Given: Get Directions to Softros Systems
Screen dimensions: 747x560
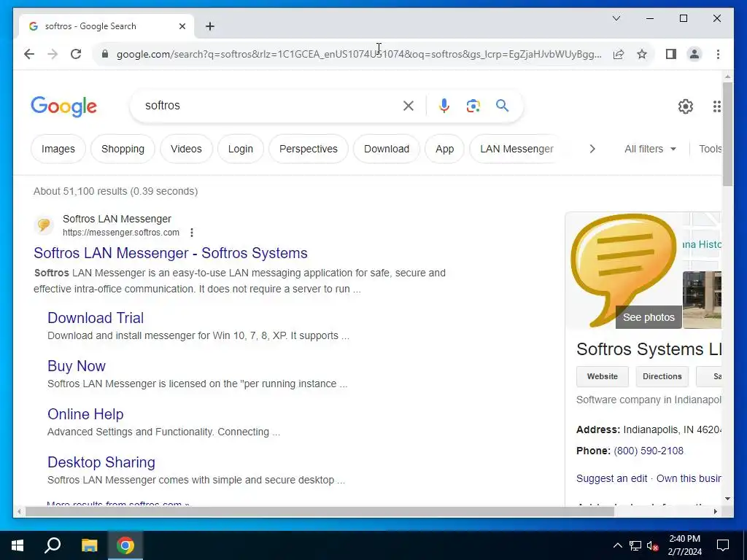Looking at the screenshot, I should pyautogui.click(x=662, y=376).
